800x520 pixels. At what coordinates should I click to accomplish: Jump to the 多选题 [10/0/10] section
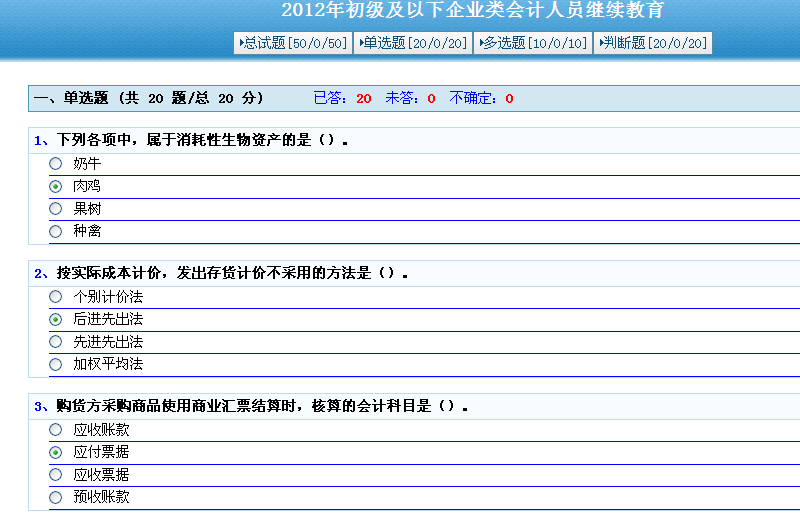[533, 43]
